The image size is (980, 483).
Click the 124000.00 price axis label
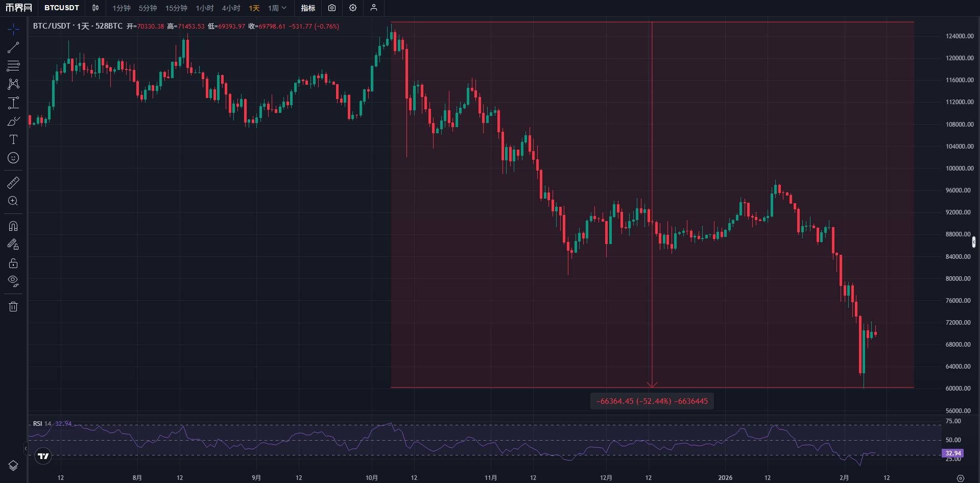pyautogui.click(x=960, y=36)
